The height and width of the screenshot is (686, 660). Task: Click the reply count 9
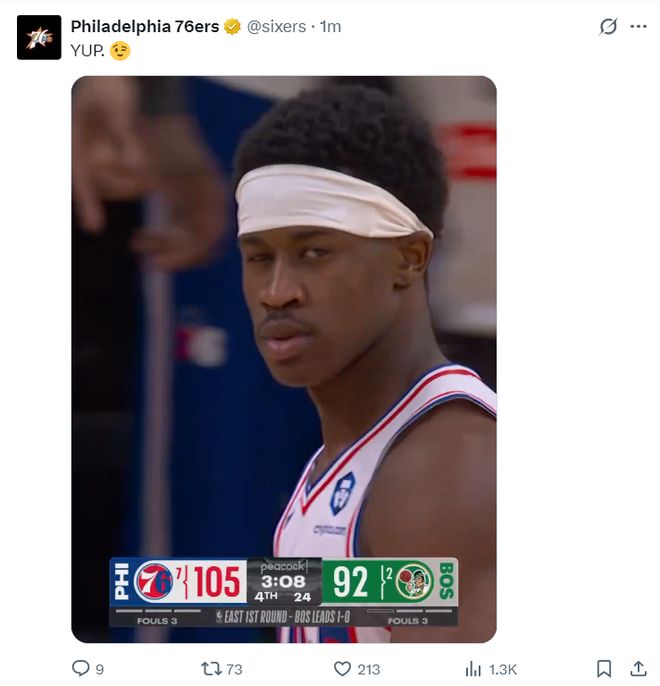99,669
